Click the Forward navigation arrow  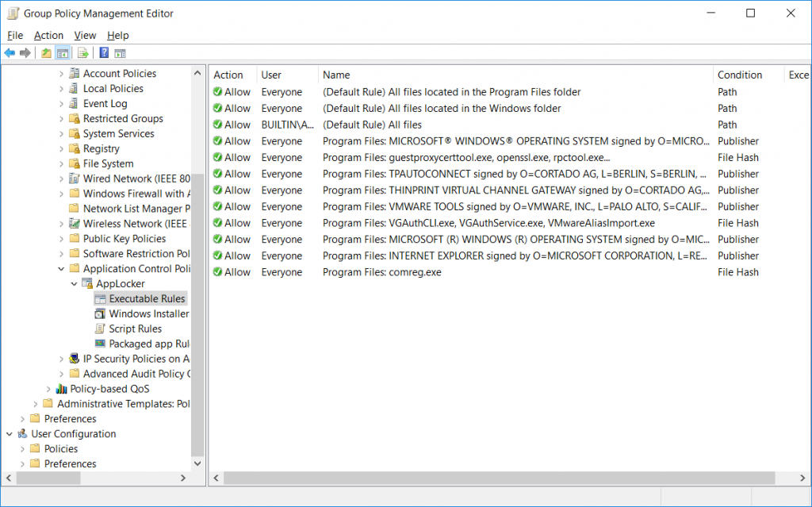pos(25,53)
